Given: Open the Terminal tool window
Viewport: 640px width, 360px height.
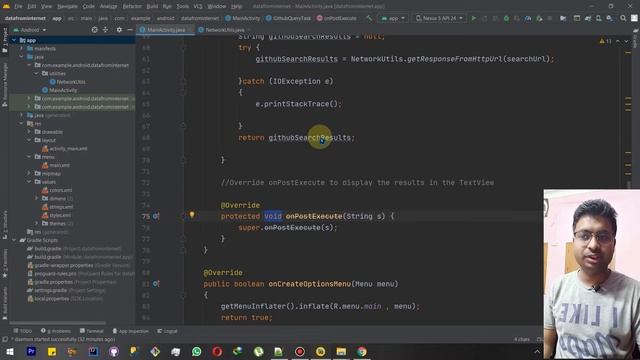Looking at the screenshot, I should coord(92,331).
